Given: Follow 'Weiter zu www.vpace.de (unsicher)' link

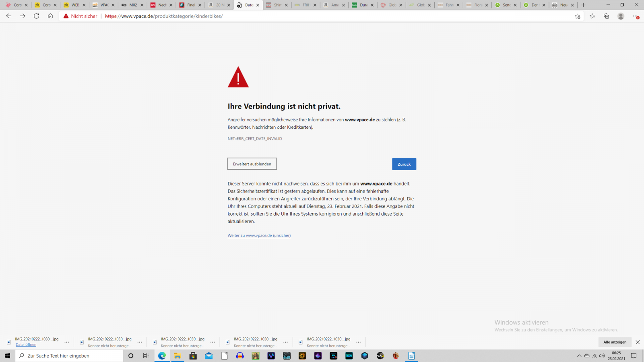Looking at the screenshot, I should (259, 236).
